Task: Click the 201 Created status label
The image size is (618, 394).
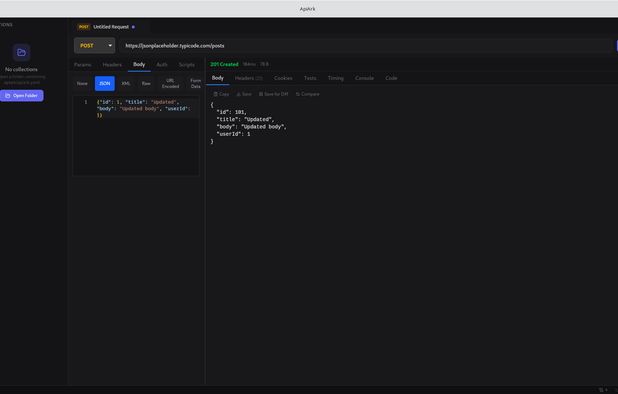Action: tap(224, 64)
